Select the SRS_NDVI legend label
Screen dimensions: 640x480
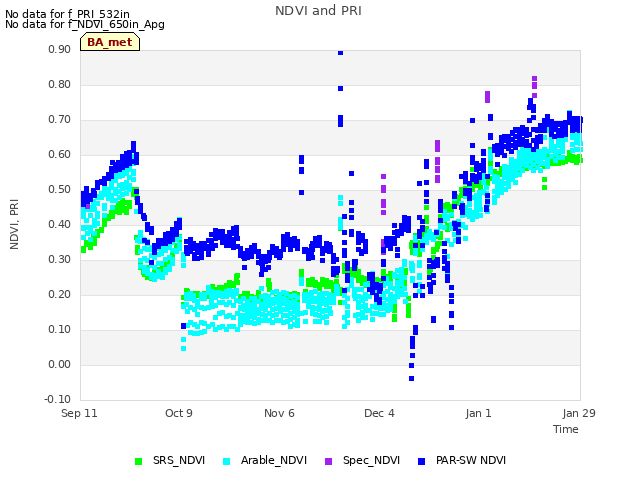[179, 460]
